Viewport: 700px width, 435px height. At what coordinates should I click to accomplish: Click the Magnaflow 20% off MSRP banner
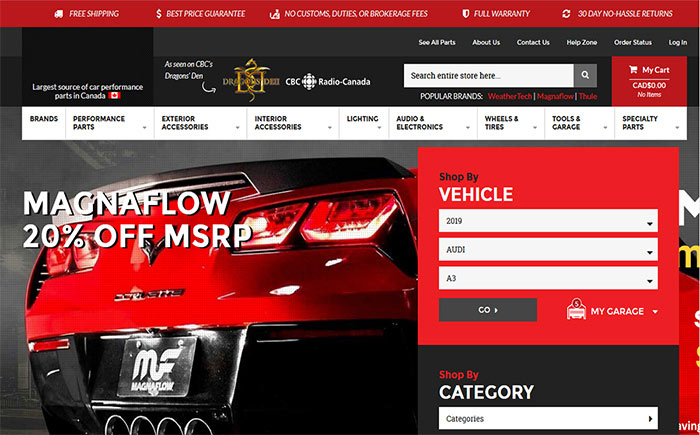138,219
